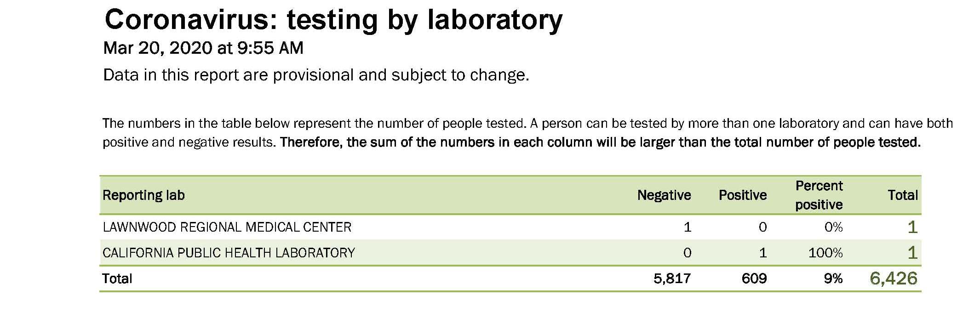Screen dimensions: 980x324
Task: Click the 0% value for Lawnwood
Action: [833, 227]
